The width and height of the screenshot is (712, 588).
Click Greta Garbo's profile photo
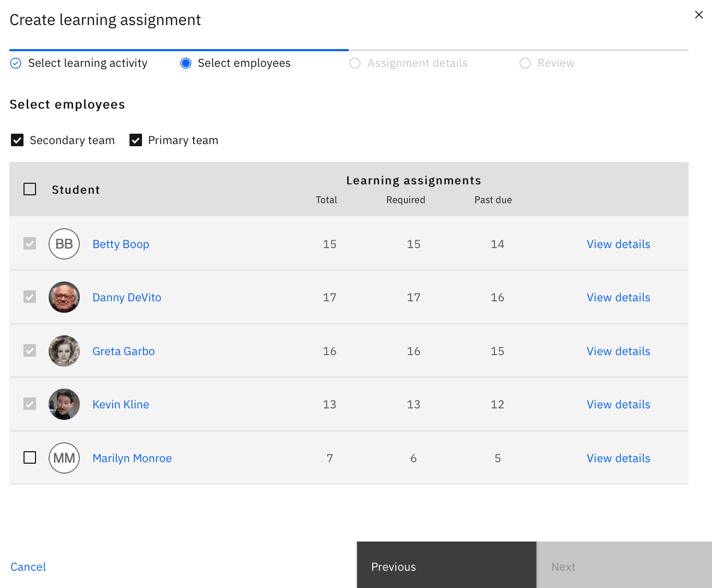tap(64, 351)
